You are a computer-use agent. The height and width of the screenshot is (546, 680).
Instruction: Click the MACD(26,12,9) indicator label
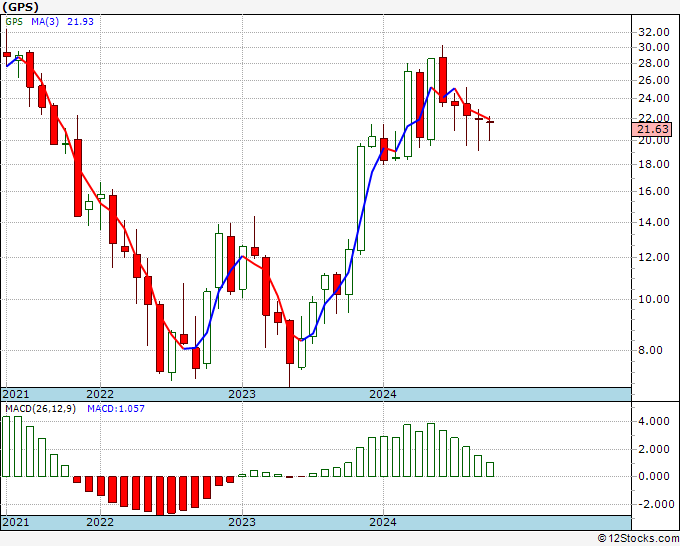pos(40,409)
